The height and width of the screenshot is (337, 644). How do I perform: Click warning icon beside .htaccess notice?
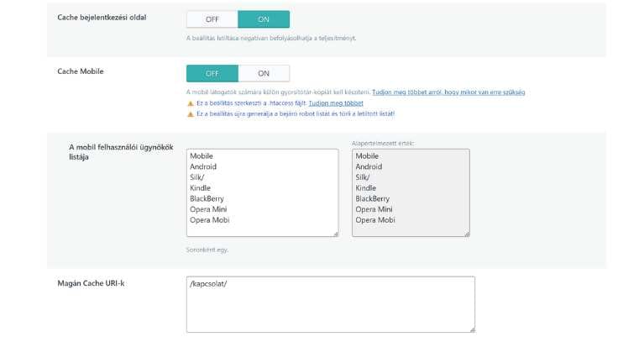pos(190,103)
